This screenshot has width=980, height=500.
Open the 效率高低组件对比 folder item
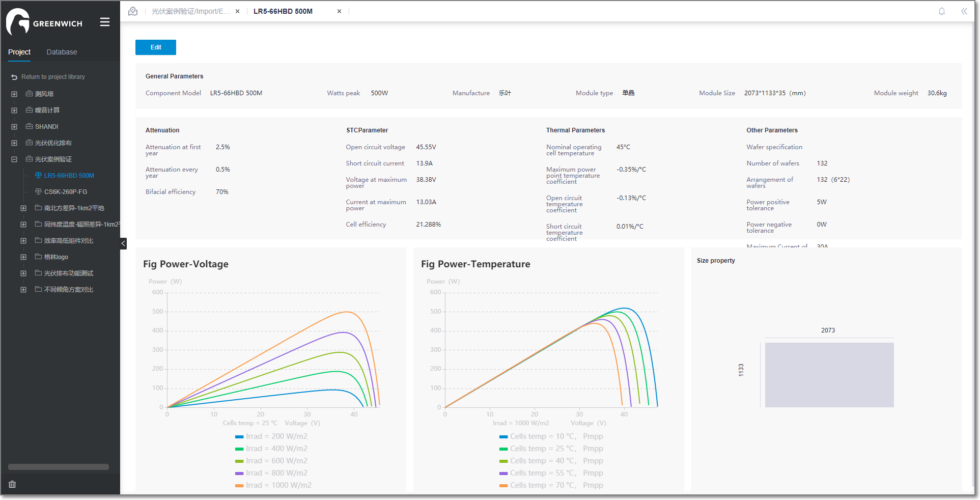tap(69, 241)
